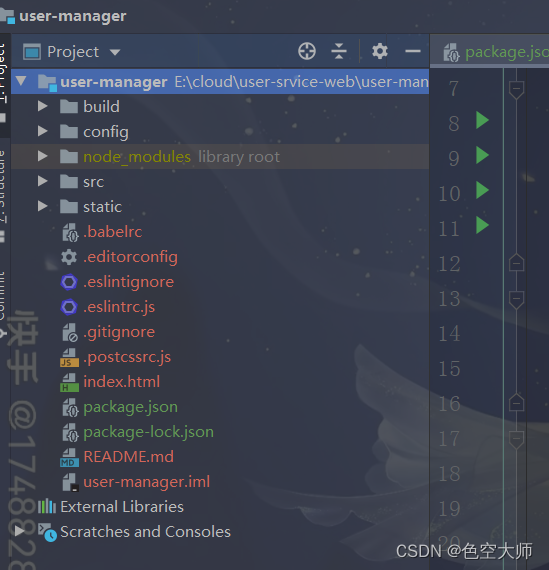The width and height of the screenshot is (549, 570).
Task: Select the .postcssrc.js file
Action: coord(127,357)
